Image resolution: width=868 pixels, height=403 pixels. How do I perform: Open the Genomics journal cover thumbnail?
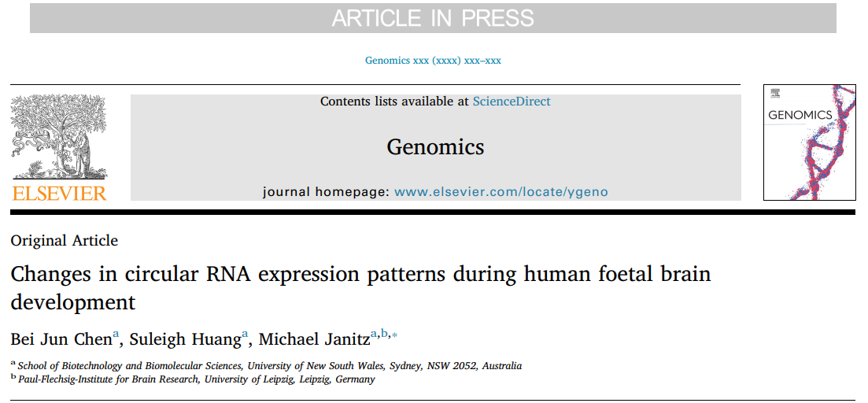click(x=809, y=142)
